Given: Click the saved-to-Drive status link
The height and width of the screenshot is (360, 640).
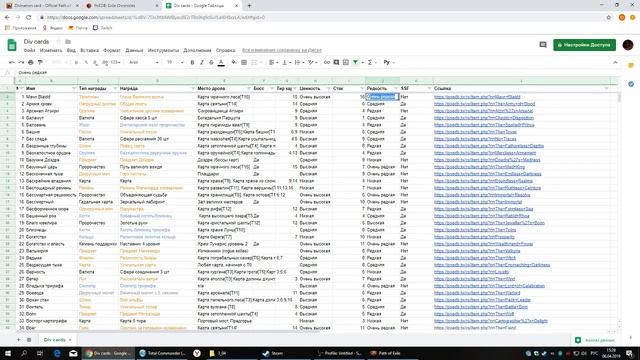Looking at the screenshot, I should pyautogui.click(x=282, y=50).
